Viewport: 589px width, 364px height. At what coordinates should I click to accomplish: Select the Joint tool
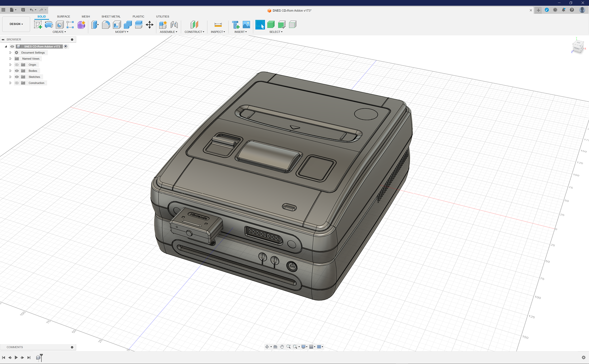coord(174,25)
